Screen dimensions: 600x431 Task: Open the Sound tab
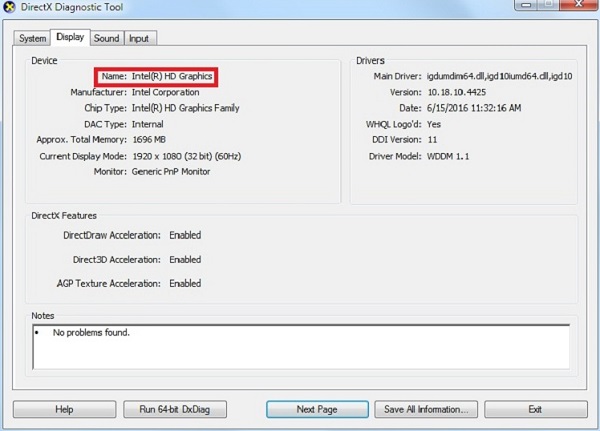[x=106, y=38]
